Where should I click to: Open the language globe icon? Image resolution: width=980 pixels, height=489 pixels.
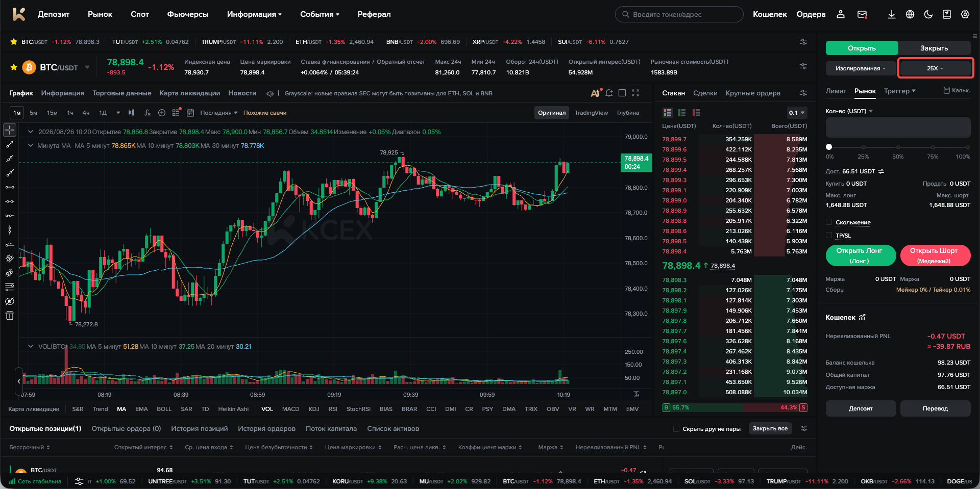(910, 14)
